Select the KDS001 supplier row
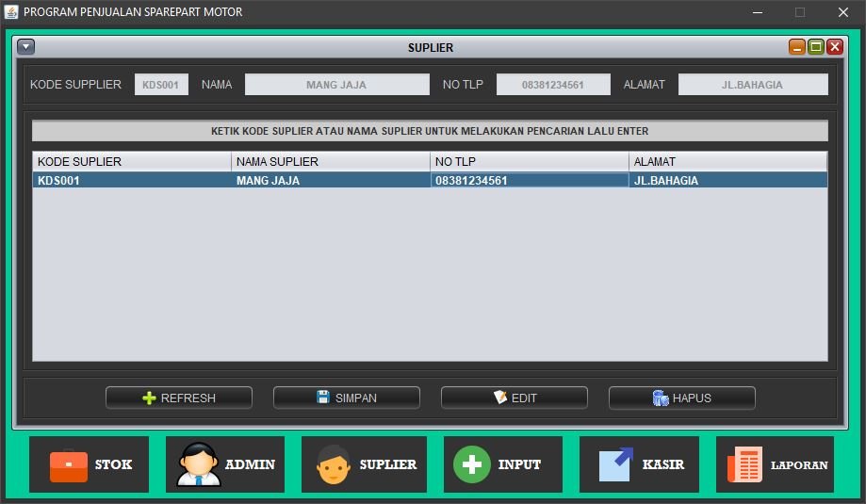866x504 pixels. tap(132, 180)
